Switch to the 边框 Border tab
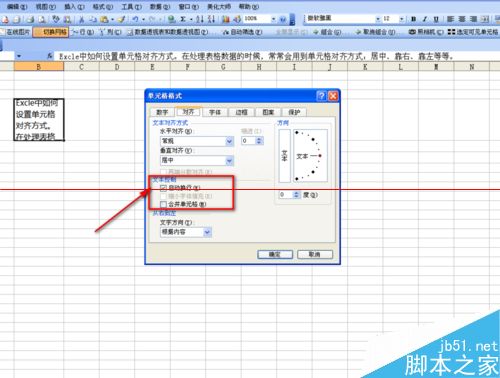The width and height of the screenshot is (500, 378). click(241, 112)
